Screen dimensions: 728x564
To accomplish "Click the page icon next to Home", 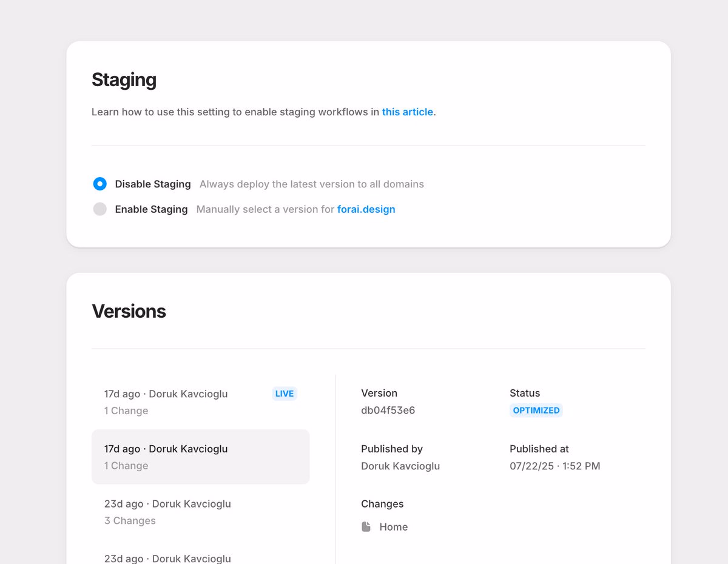I will 366,527.
